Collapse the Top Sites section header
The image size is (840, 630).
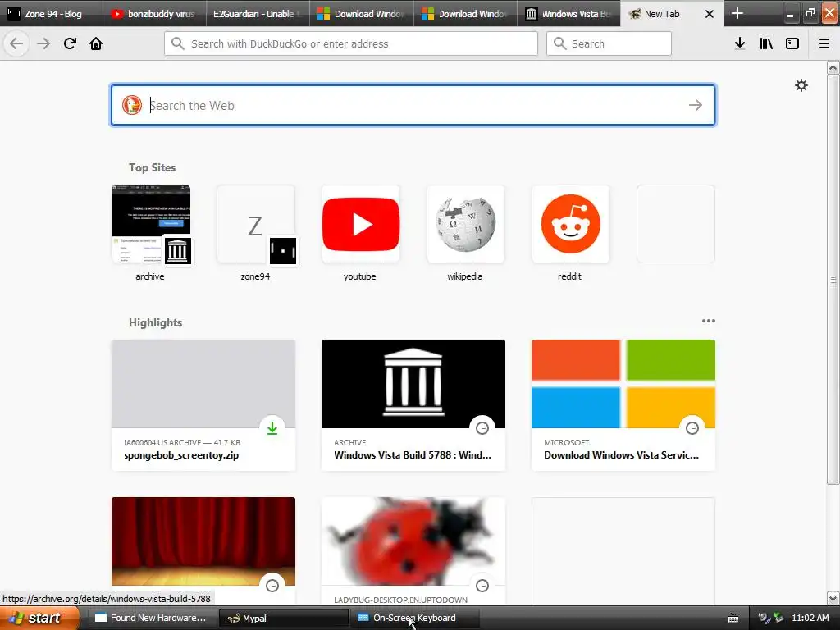pyautogui.click(x=152, y=167)
